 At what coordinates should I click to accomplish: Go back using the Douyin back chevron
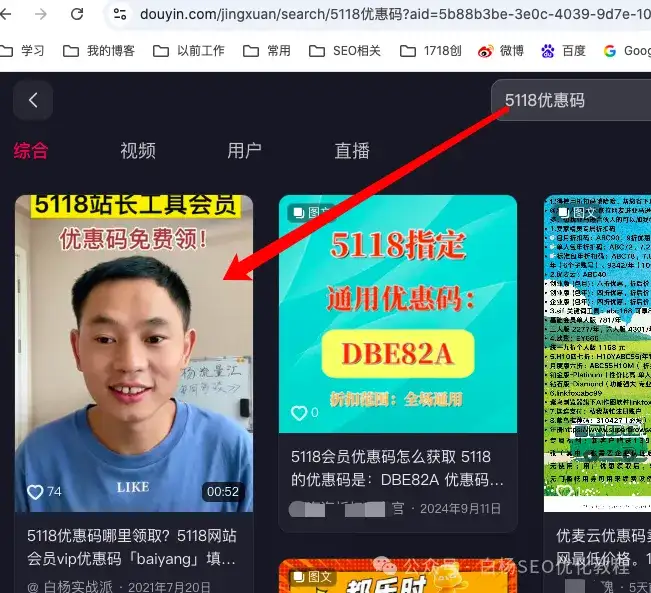33,100
